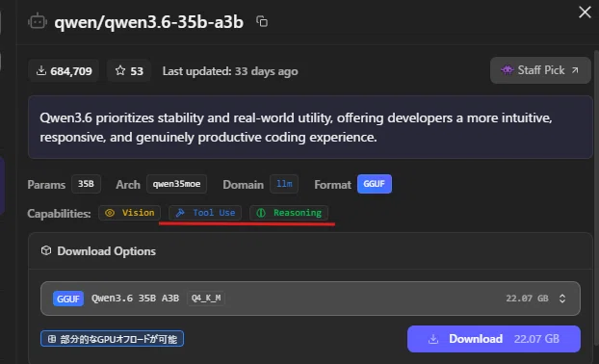Viewport: 599px width, 364px height.
Task: Star the model showing 53 stars
Action: [x=129, y=71]
